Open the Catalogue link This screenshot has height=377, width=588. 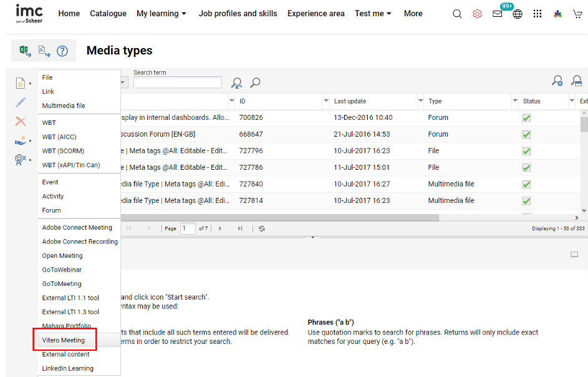click(x=108, y=14)
